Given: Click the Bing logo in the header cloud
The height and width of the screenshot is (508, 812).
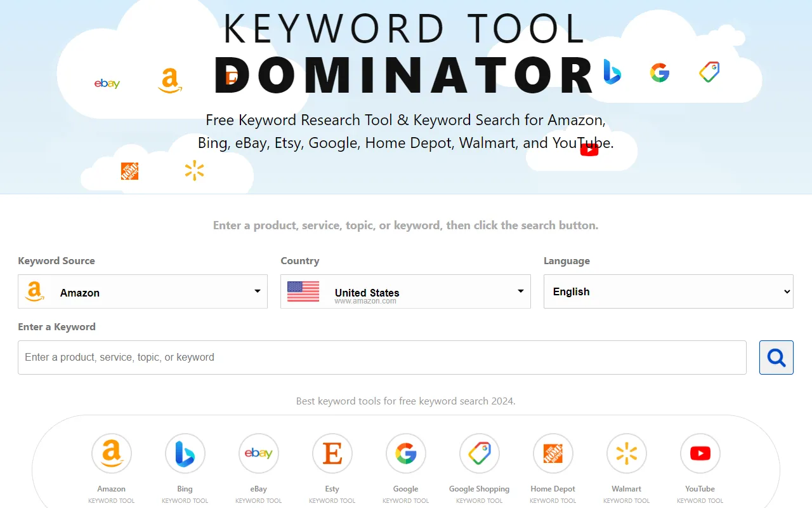Looking at the screenshot, I should 612,72.
